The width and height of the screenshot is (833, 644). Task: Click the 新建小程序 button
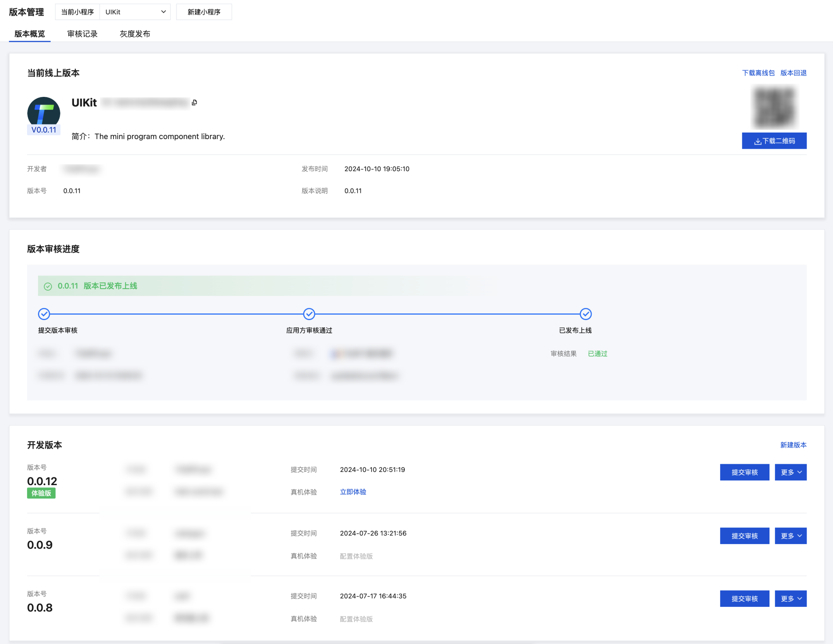click(x=204, y=12)
